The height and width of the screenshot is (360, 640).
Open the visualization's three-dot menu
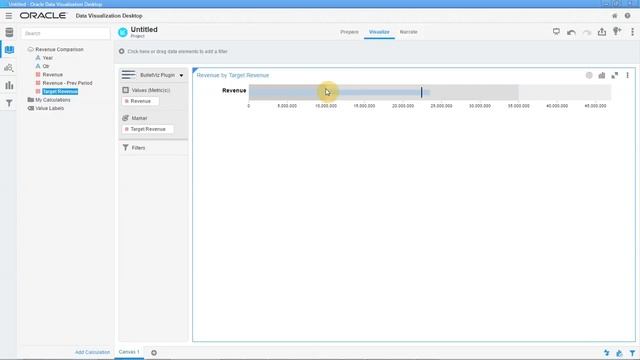tap(627, 75)
